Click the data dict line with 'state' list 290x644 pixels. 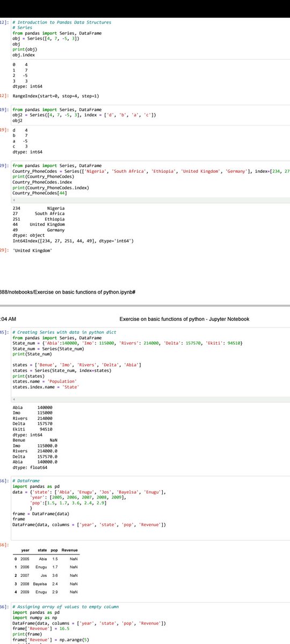point(90,492)
